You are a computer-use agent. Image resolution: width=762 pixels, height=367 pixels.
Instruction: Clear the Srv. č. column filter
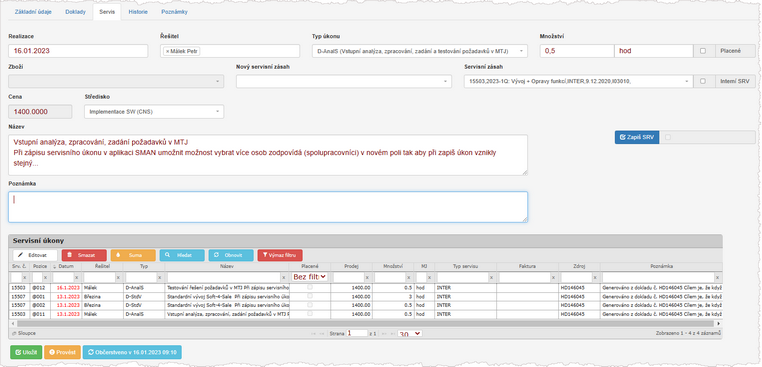25,277
